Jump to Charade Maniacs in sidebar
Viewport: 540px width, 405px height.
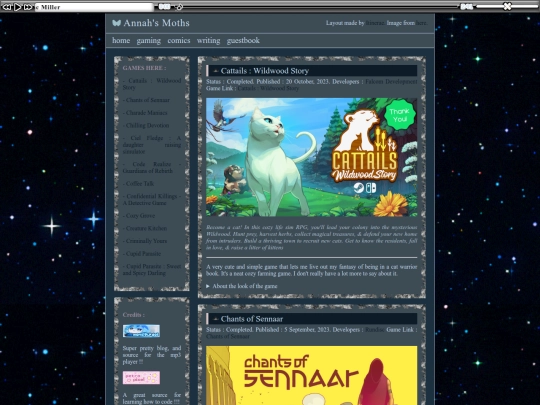(145, 113)
